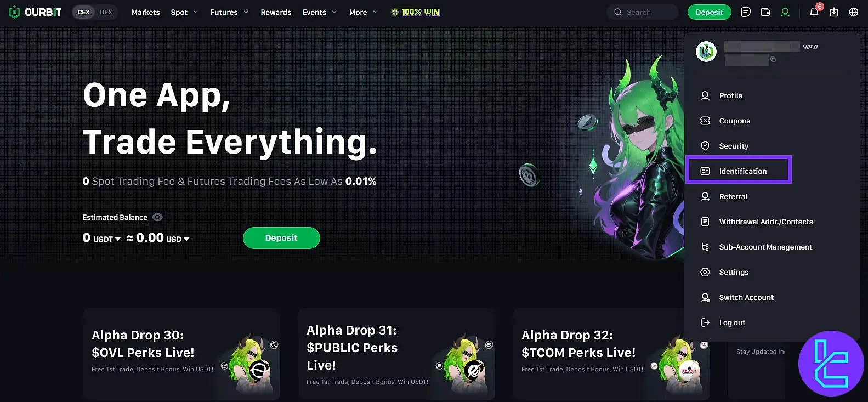Open the language globe icon
The width and height of the screenshot is (868, 402).
[854, 12]
